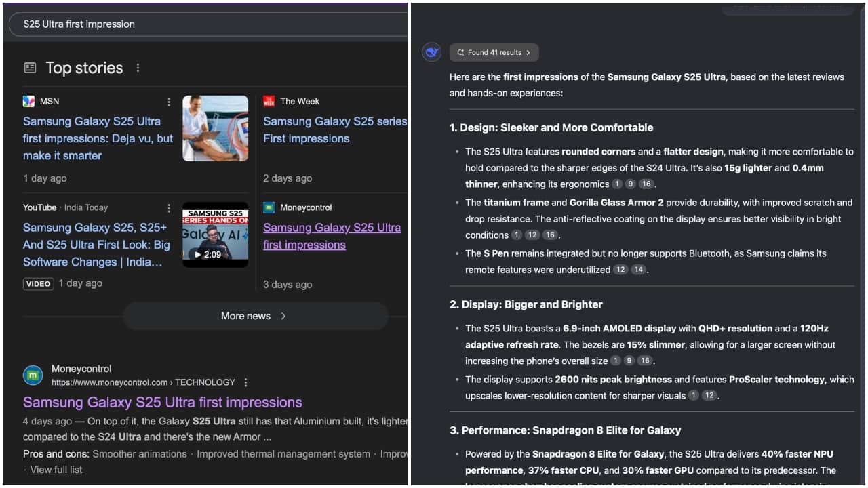The width and height of the screenshot is (868, 488).
Task: Click heading '1. Design: Sleeker and More Comfortable'
Action: 551,127
